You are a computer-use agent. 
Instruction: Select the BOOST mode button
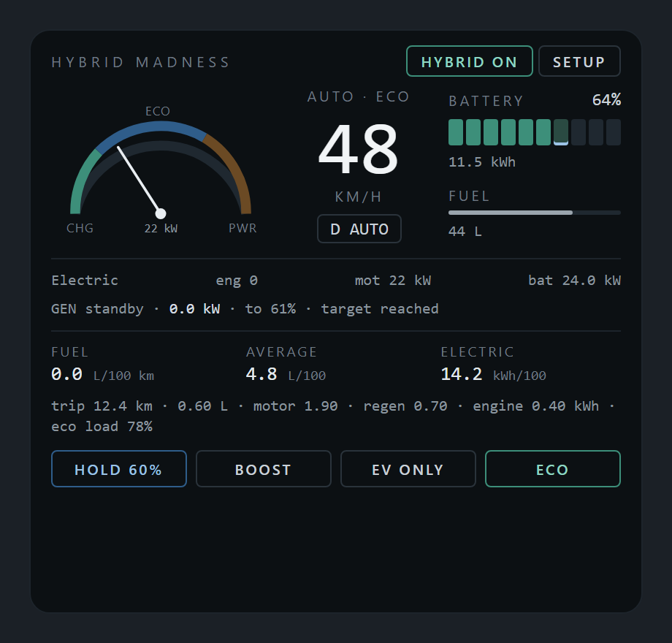click(264, 468)
